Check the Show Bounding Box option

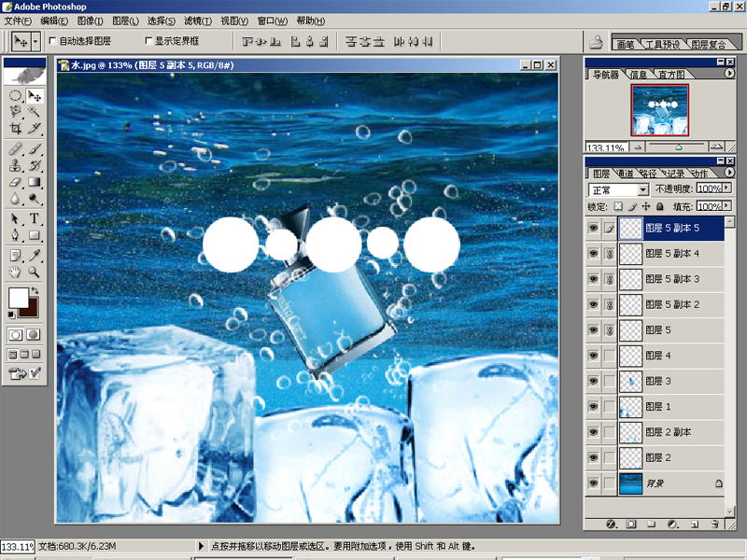click(x=148, y=41)
